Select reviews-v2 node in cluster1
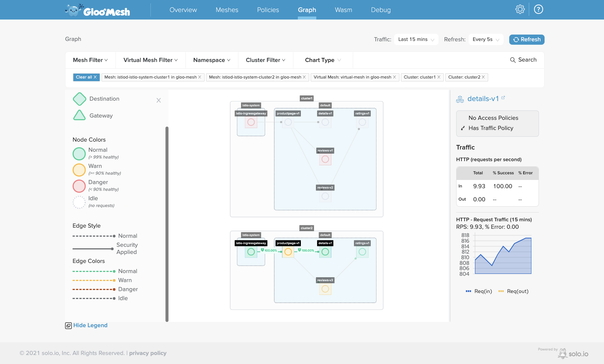 coord(325,196)
